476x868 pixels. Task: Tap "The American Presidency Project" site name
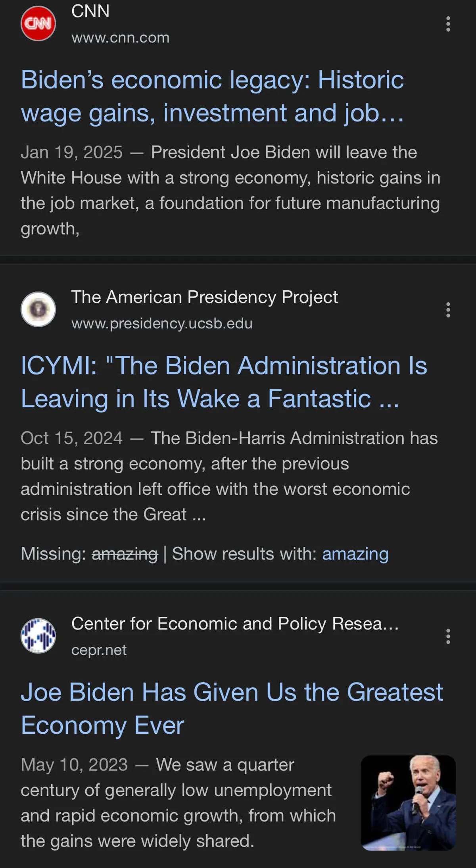pos(204,297)
